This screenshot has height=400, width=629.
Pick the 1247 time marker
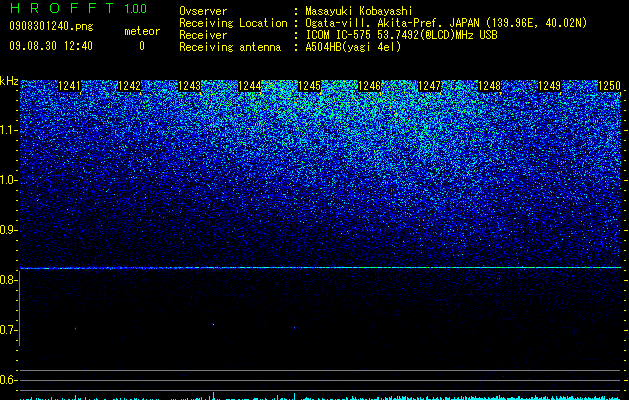[430, 86]
